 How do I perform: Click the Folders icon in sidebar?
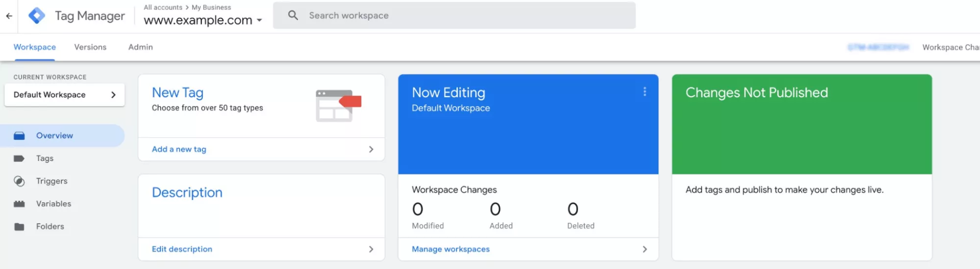(x=19, y=227)
